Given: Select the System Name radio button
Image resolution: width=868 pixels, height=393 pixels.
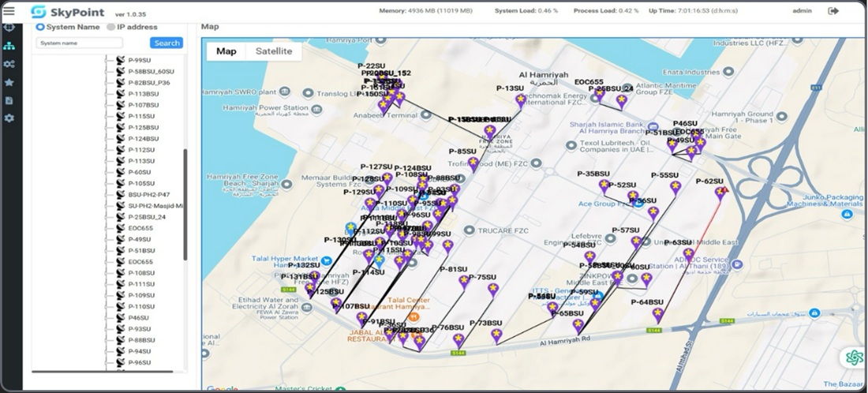Looking at the screenshot, I should [40, 27].
